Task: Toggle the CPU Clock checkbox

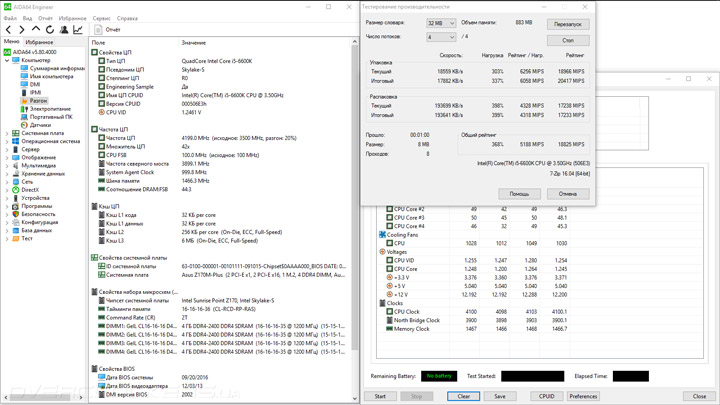Action: [389, 312]
